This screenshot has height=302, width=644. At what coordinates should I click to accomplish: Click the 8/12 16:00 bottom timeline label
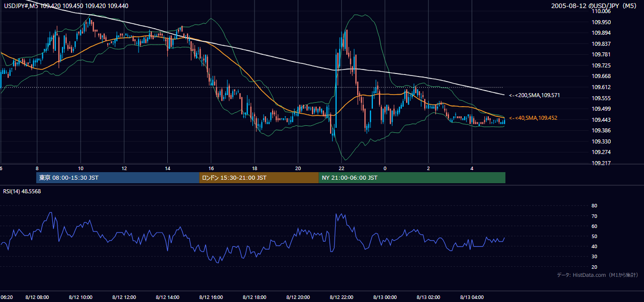point(211,297)
